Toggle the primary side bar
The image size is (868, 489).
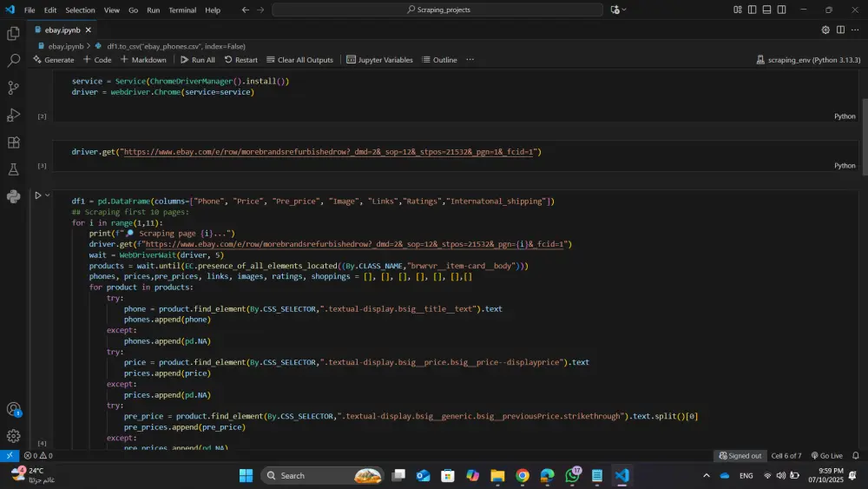(x=752, y=10)
